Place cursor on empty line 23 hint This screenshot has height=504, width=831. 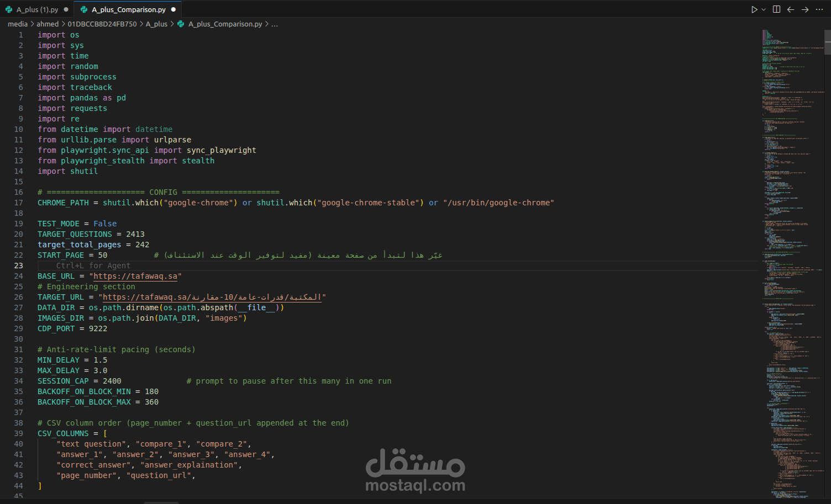pos(93,266)
